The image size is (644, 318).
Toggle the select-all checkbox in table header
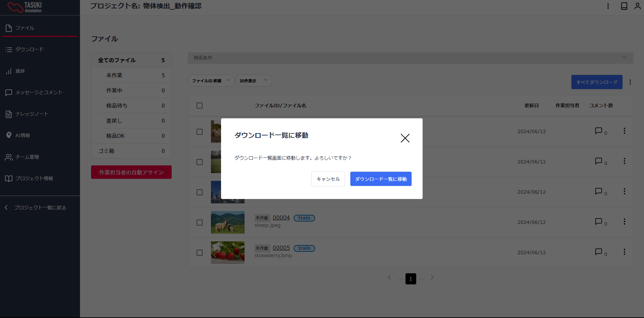tap(200, 106)
